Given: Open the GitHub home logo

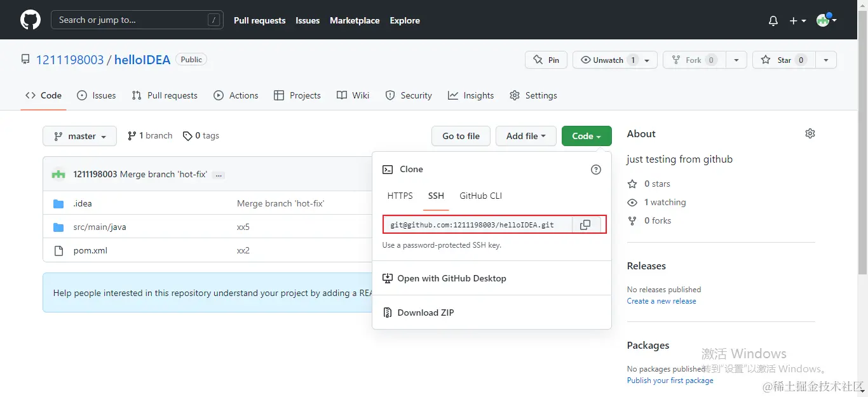Looking at the screenshot, I should click(x=31, y=20).
